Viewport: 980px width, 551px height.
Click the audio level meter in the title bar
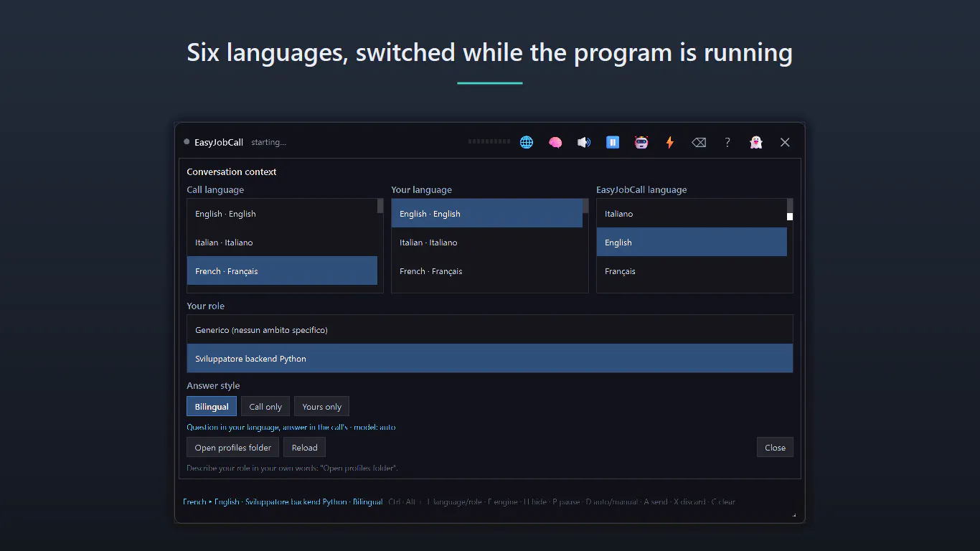[489, 142]
